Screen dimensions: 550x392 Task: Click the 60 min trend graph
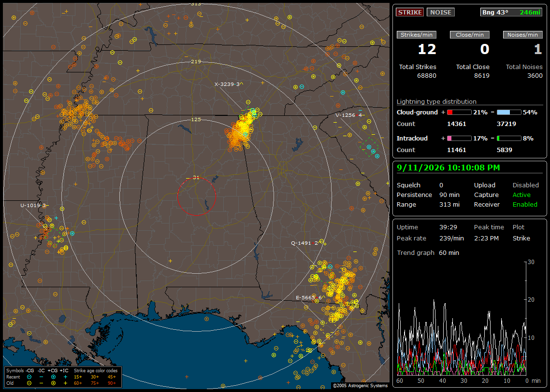coord(463,318)
